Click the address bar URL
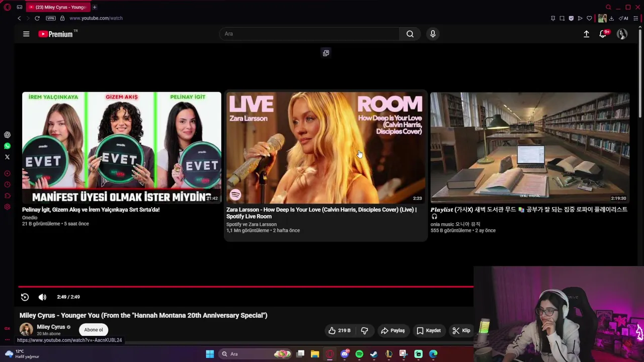This screenshot has width=644, height=362. pyautogui.click(x=96, y=18)
